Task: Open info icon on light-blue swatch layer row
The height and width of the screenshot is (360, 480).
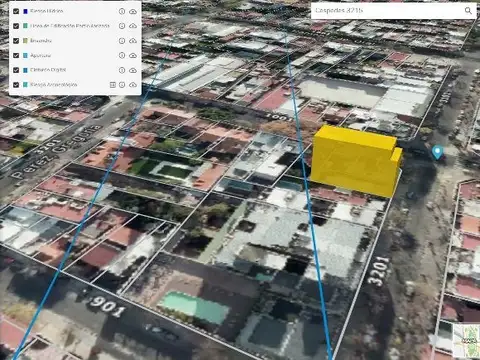Action: (122, 55)
